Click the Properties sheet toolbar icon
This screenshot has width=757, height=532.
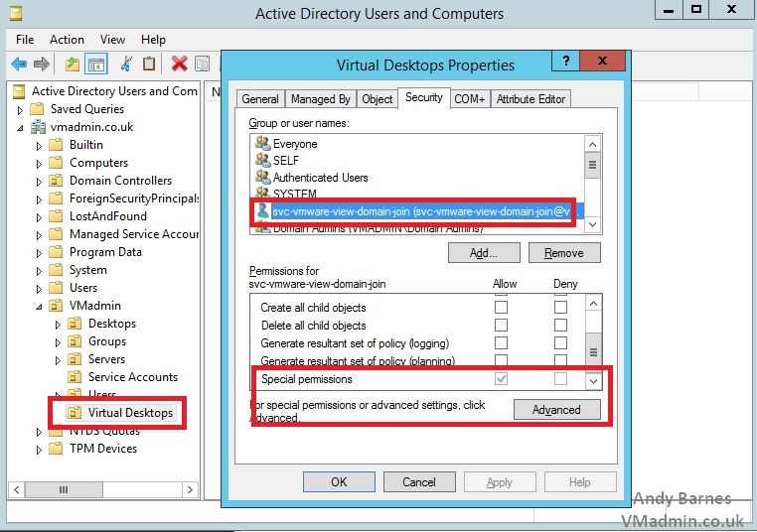tap(203, 64)
